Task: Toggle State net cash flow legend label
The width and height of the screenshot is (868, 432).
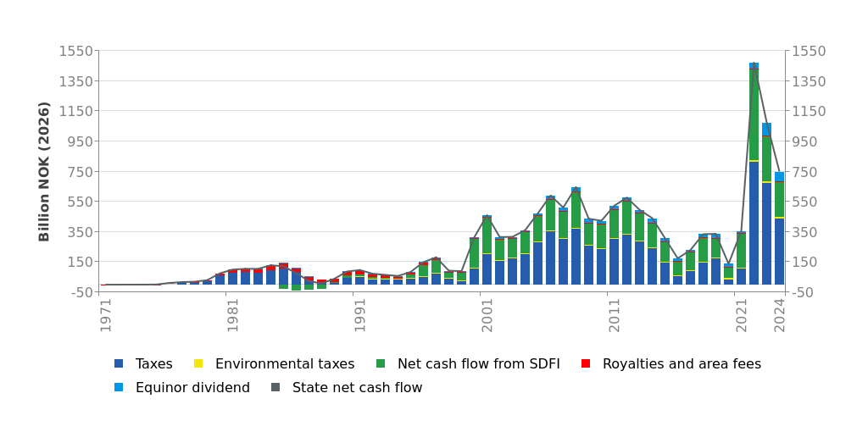Action: click(357, 388)
